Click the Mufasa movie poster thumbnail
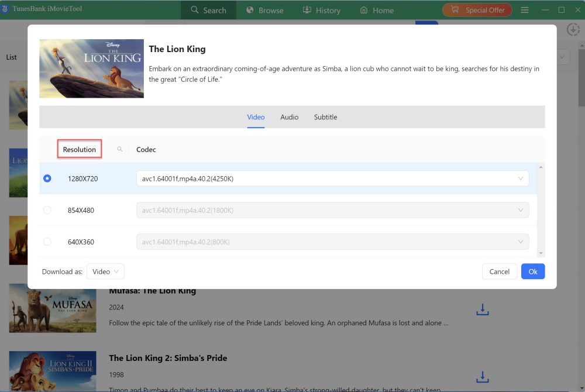 [x=53, y=308]
